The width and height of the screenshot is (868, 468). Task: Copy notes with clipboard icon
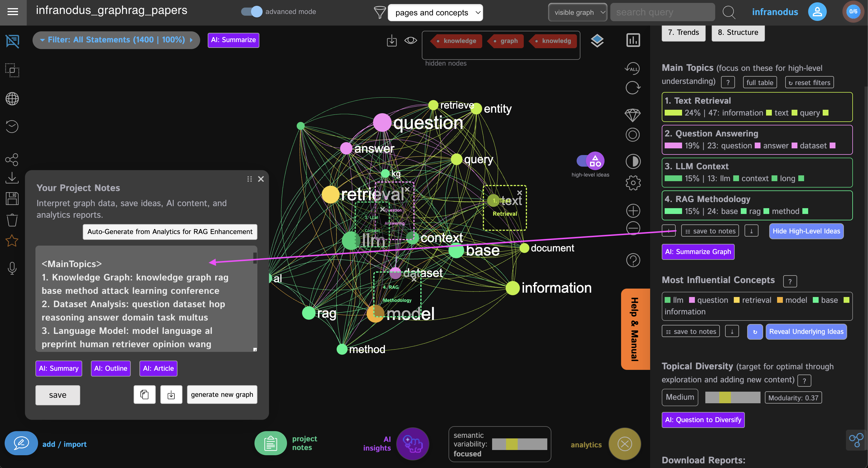coord(145,395)
